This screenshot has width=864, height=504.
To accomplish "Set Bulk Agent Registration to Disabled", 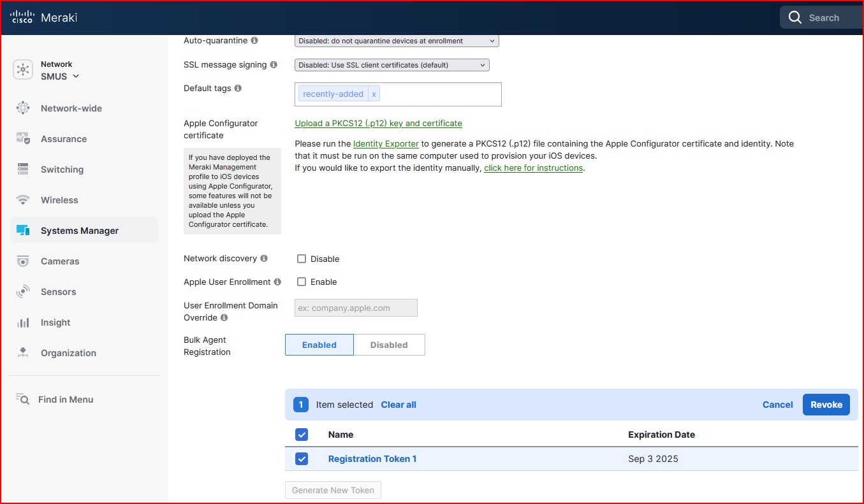I will coord(389,345).
